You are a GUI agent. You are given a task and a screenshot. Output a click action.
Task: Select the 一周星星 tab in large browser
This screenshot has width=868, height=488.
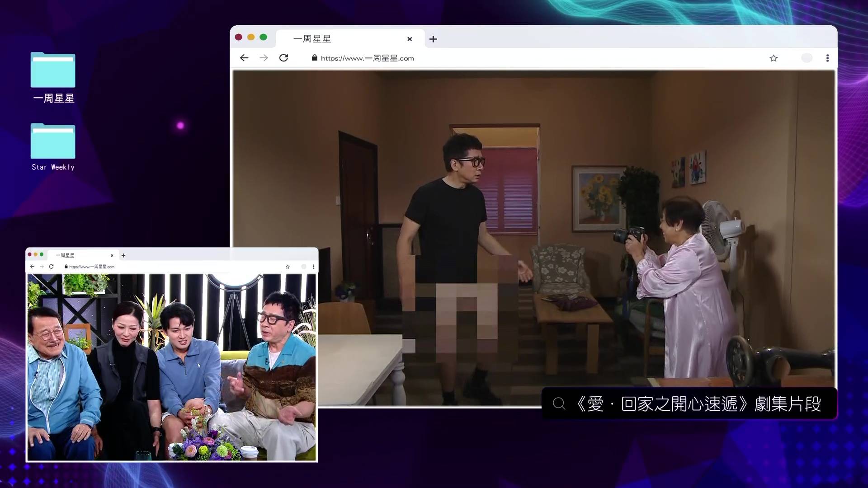(x=350, y=39)
